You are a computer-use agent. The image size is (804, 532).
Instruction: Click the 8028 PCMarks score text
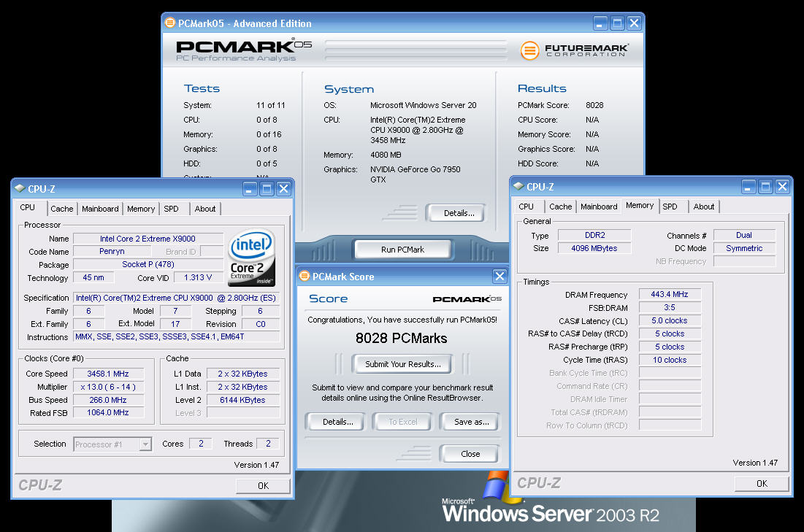(402, 339)
